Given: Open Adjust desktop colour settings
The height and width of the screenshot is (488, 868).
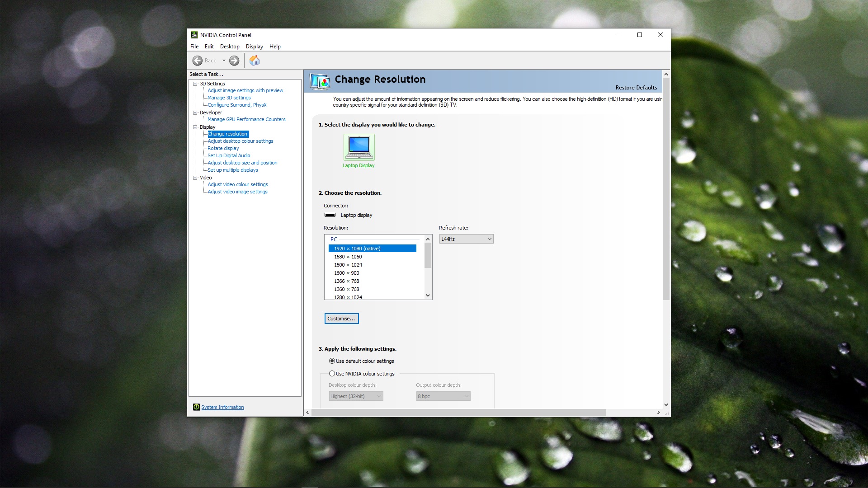Looking at the screenshot, I should tap(241, 141).
